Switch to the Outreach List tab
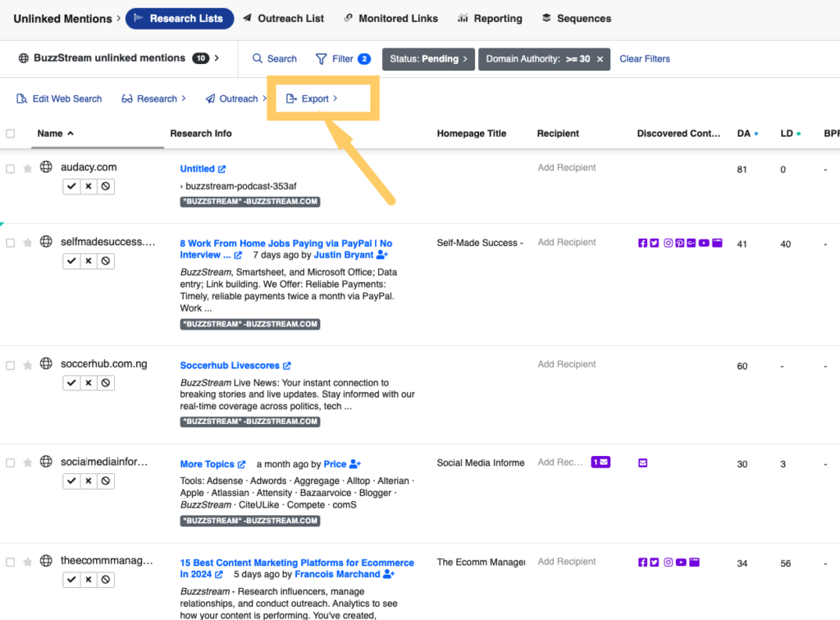 click(x=283, y=18)
